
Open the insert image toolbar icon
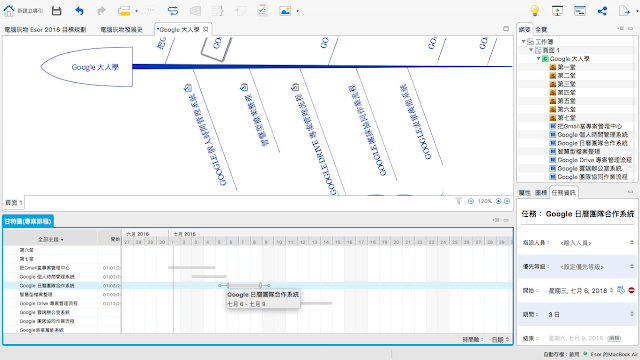pos(285,11)
